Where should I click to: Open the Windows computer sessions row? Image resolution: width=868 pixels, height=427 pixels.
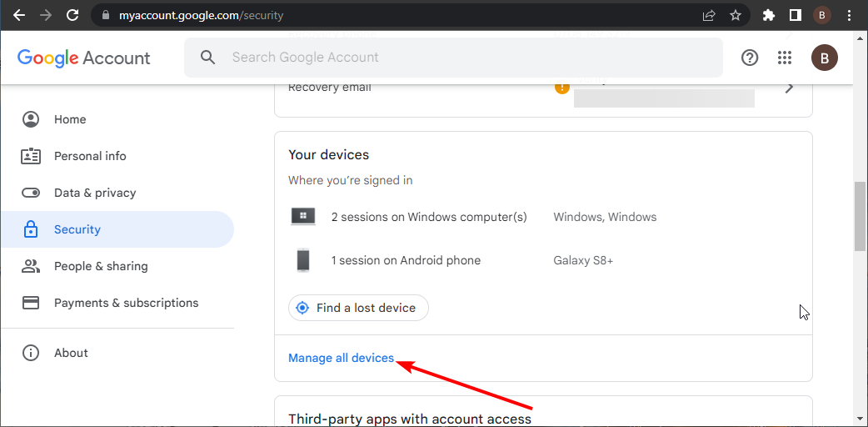(x=429, y=217)
